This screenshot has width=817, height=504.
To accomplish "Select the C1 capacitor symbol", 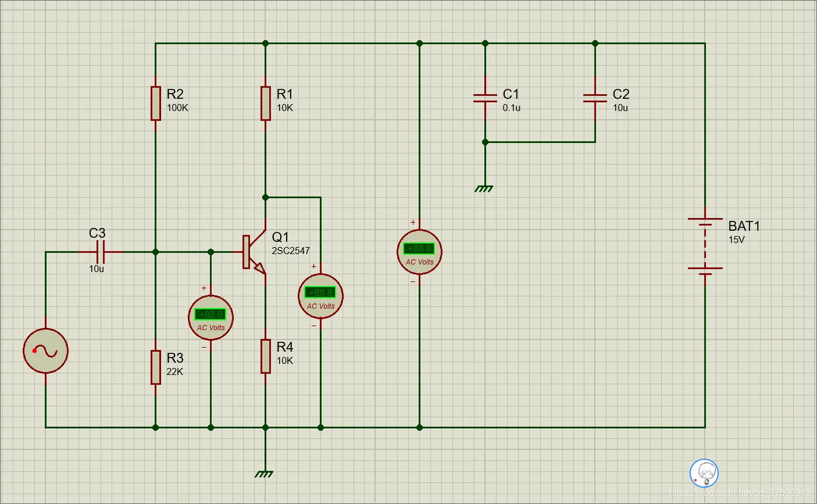I will [485, 98].
